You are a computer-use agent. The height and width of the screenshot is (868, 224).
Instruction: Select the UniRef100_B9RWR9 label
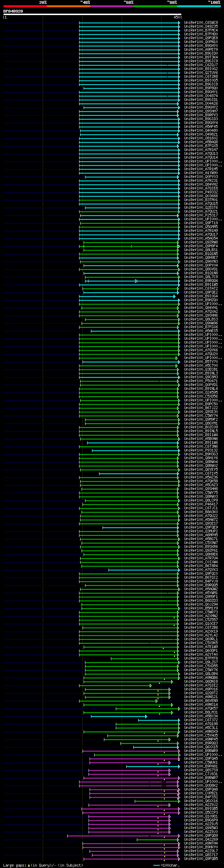(x=201, y=751)
